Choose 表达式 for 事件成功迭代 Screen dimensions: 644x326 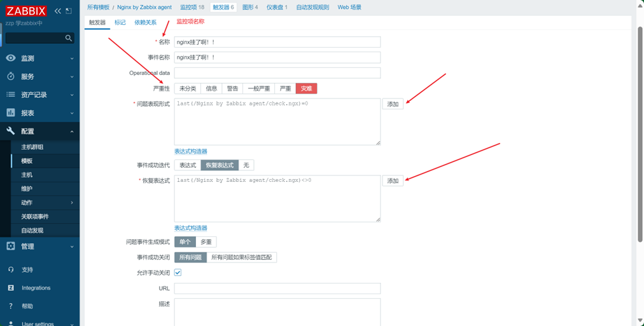(188, 165)
